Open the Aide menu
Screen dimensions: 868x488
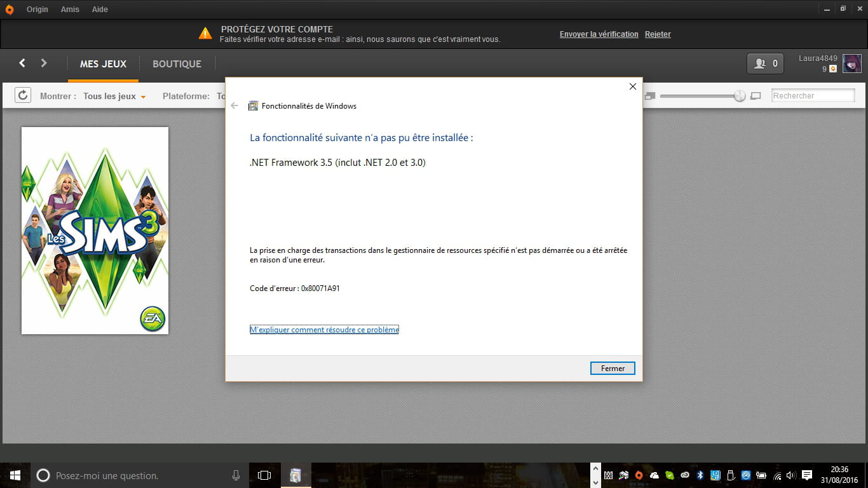point(100,10)
